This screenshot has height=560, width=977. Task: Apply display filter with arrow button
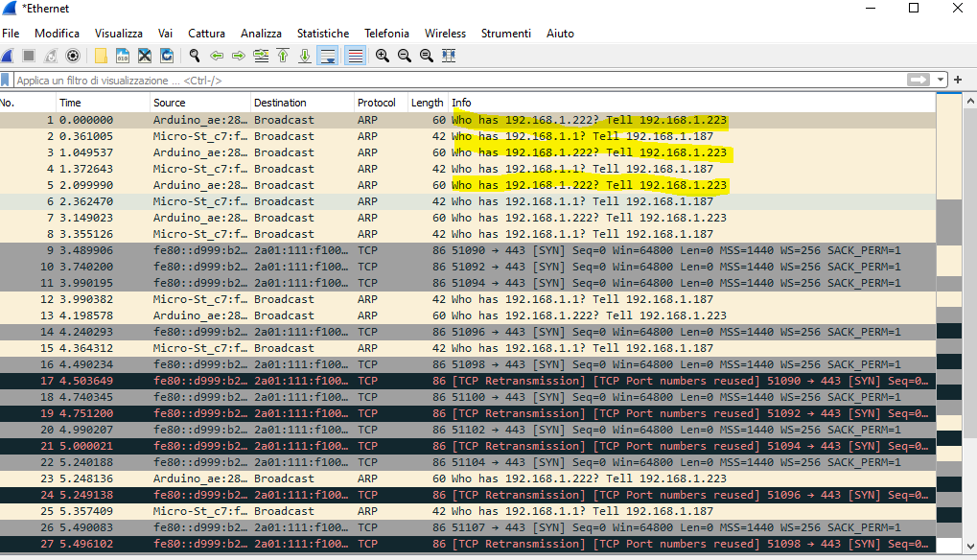(x=919, y=81)
